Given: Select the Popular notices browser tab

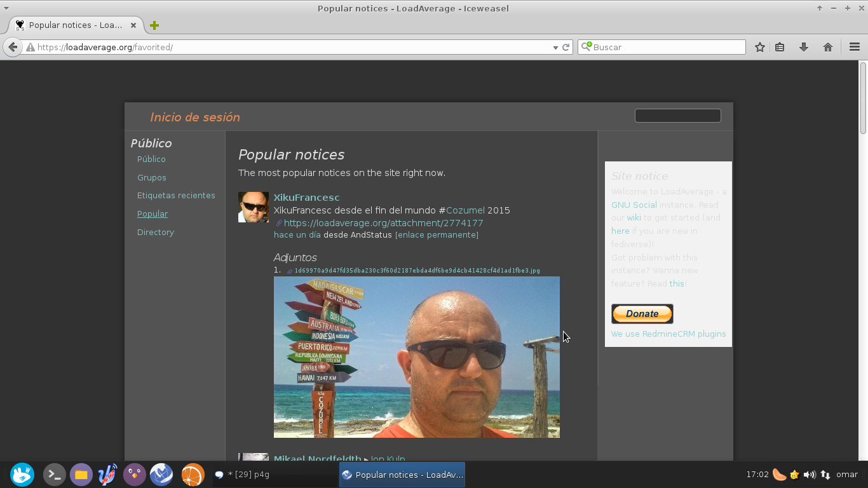Looking at the screenshot, I should pyautogui.click(x=76, y=25).
